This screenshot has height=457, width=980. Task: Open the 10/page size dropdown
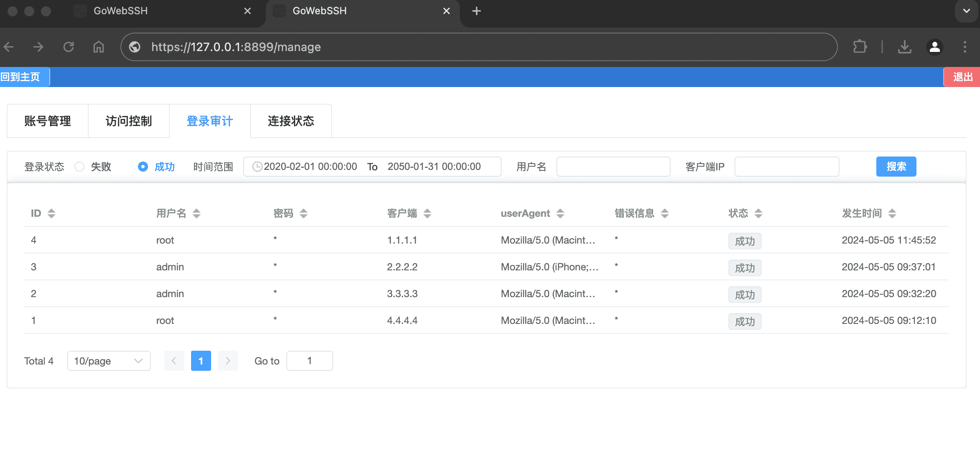coord(109,361)
